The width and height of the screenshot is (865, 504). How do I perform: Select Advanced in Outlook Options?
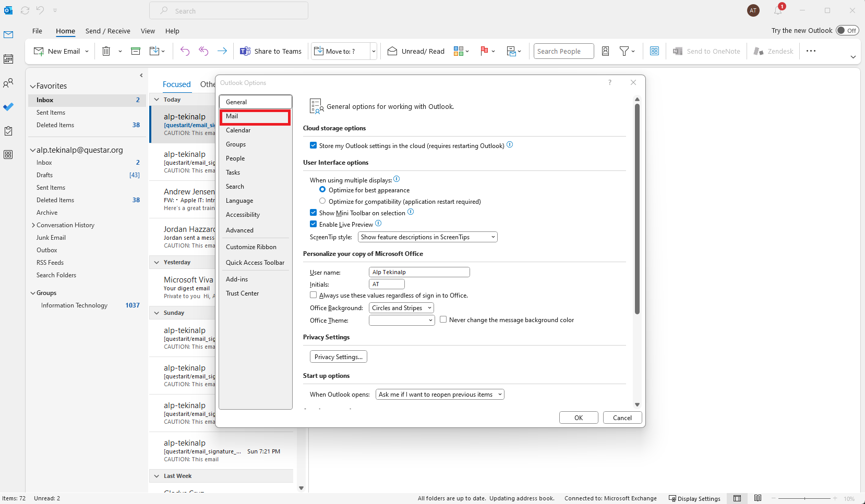point(255,230)
